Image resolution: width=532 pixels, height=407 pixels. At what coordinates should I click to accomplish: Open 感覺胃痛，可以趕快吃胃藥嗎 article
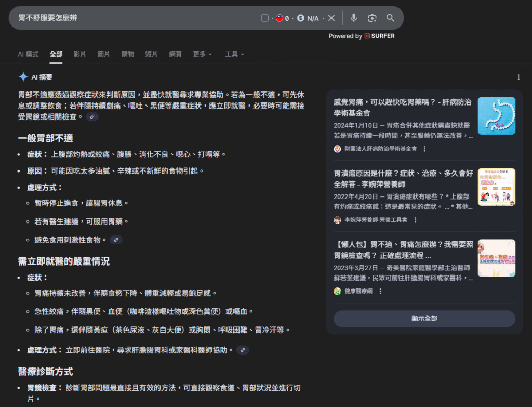point(403,107)
